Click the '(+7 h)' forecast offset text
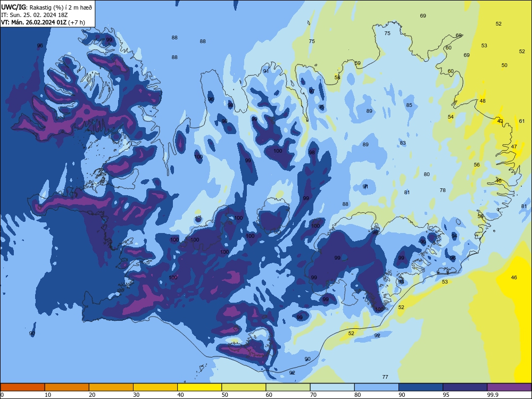532x399 pixels. 77,22
